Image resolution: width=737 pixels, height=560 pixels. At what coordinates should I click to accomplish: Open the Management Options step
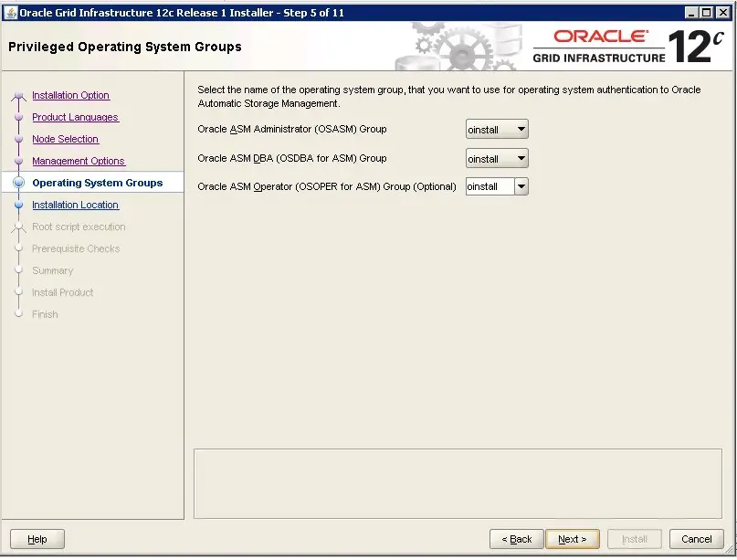click(79, 161)
